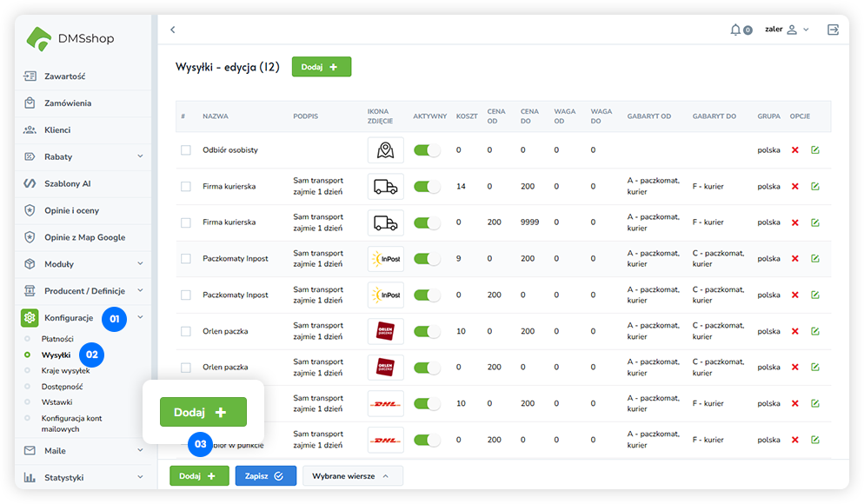
Task: Open the Wybrane wiersze dropdown
Action: coord(352,476)
